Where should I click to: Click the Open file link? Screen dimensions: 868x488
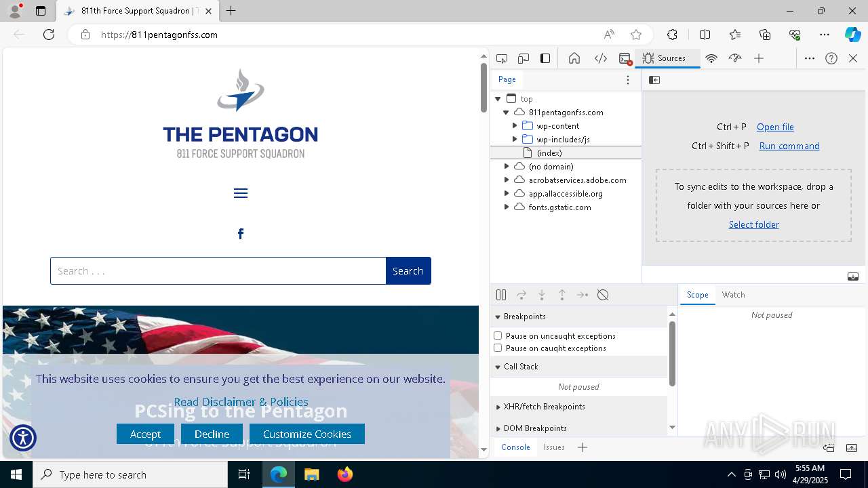[x=775, y=127]
